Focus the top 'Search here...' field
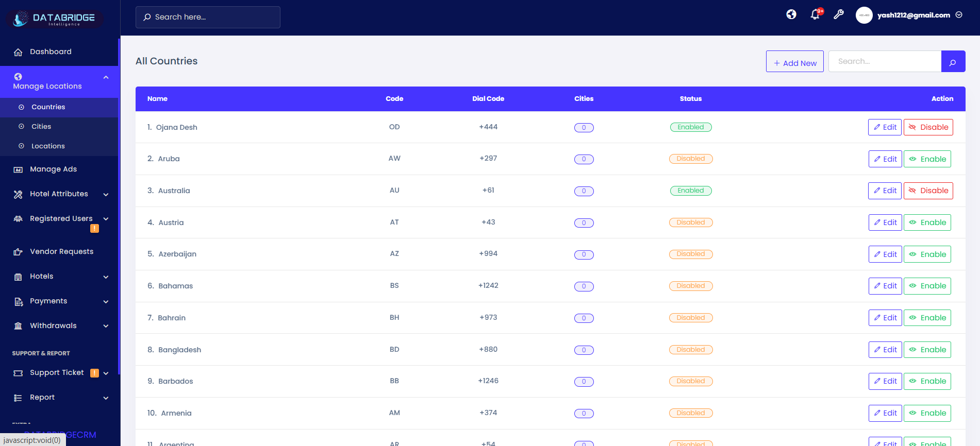 point(208,17)
